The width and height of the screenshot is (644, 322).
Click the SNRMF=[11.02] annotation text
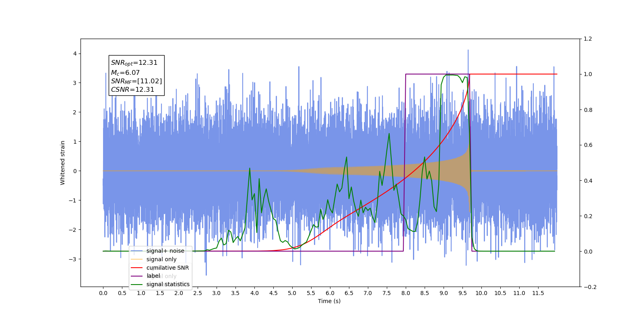(x=136, y=81)
